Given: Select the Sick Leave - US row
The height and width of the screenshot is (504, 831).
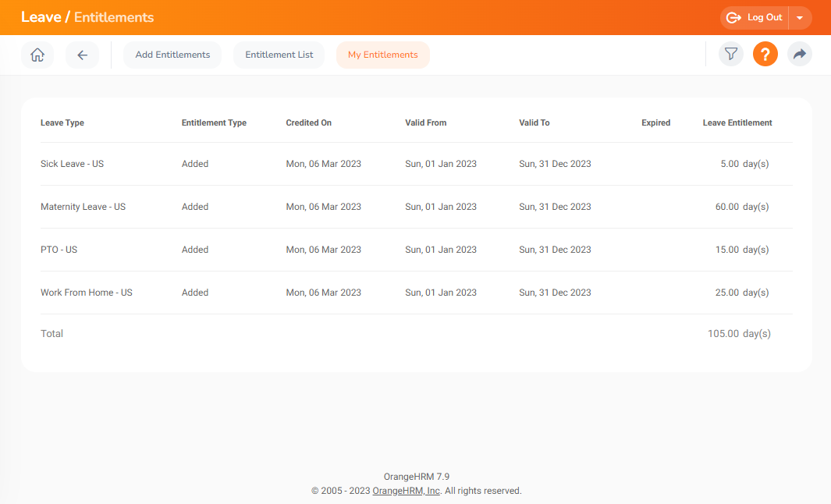Looking at the screenshot, I should (417, 164).
